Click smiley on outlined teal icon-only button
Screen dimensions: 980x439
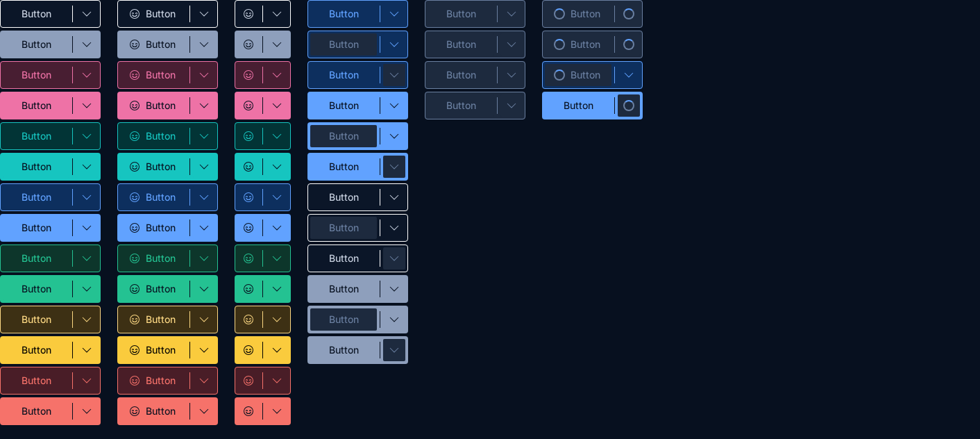[248, 136]
